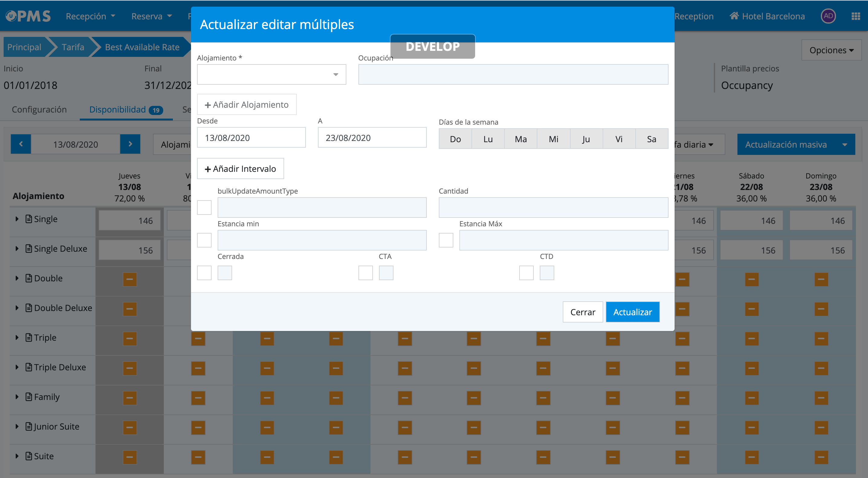The width and height of the screenshot is (868, 478).
Task: Switch to the Configuración tab
Action: (39, 109)
